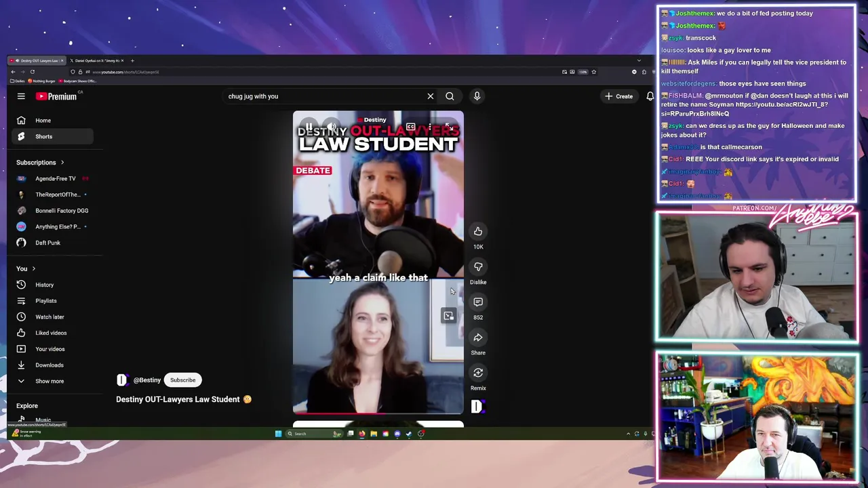Viewport: 868px width, 488px height.
Task: Open the notifications bell
Action: [650, 96]
